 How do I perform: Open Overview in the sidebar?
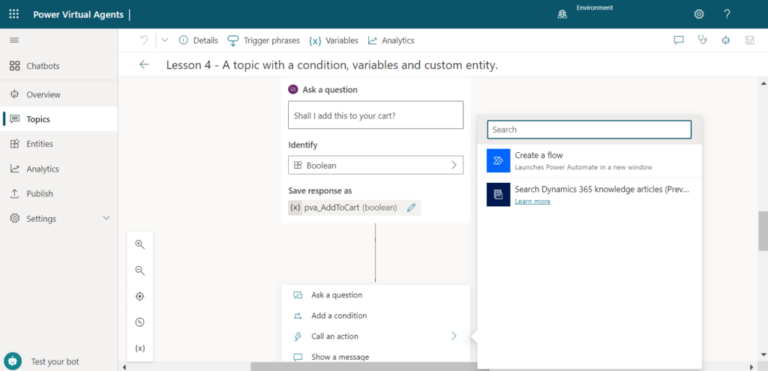coord(59,95)
